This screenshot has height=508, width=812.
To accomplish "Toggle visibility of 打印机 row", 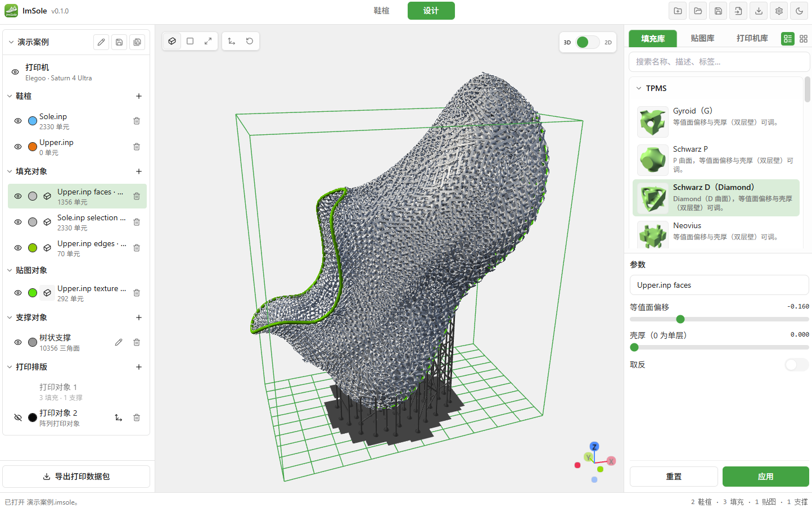I will tap(15, 72).
